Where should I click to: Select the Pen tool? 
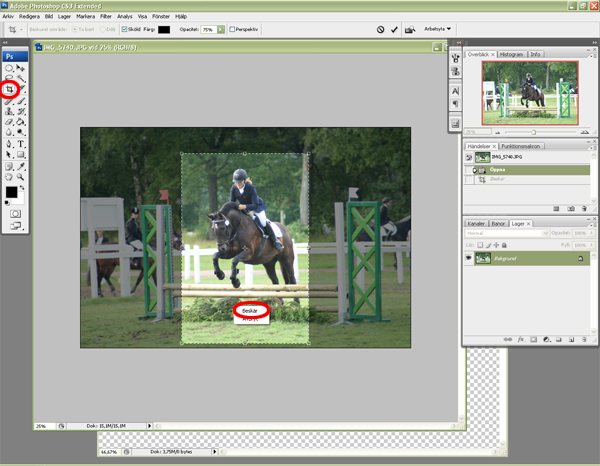[x=9, y=144]
